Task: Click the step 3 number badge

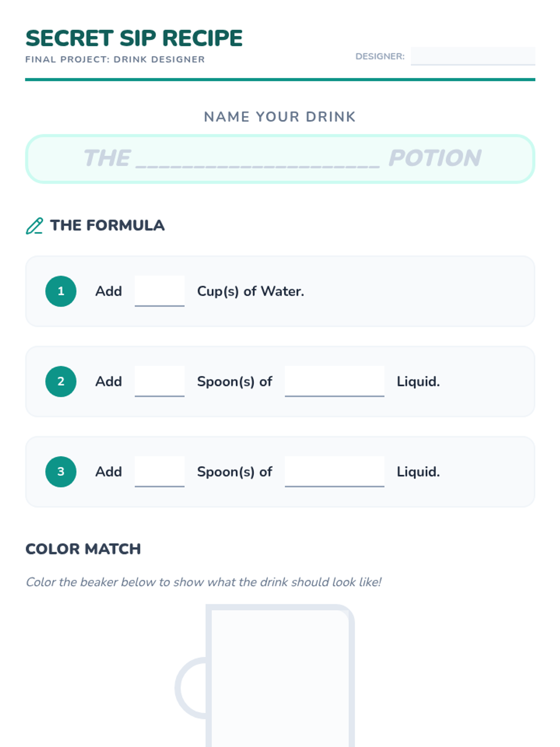Action: (61, 472)
